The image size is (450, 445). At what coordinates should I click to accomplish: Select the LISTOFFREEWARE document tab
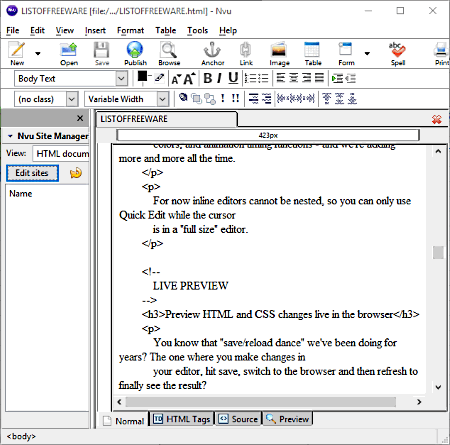pos(167,119)
